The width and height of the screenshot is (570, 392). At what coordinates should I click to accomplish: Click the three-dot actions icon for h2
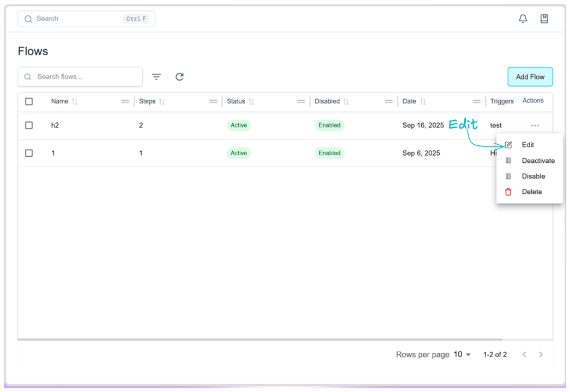pyautogui.click(x=535, y=126)
